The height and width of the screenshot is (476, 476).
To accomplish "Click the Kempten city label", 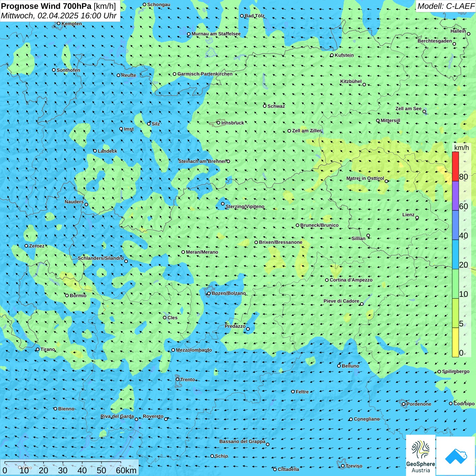I will pyautogui.click(x=71, y=23).
